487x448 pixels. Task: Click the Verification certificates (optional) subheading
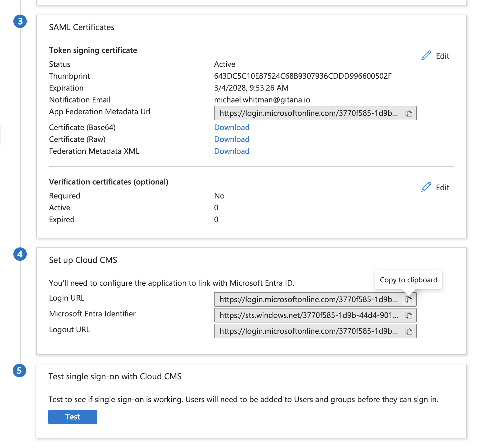pyautogui.click(x=109, y=182)
